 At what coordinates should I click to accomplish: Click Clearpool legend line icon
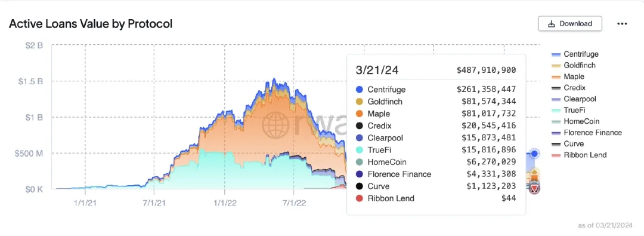(x=556, y=99)
